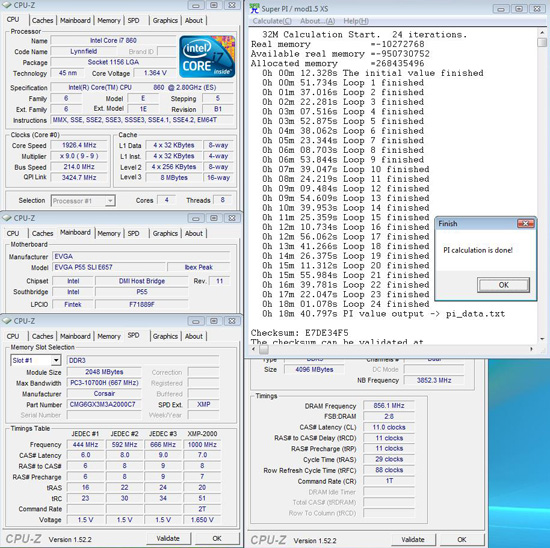Select Memory tab in the SPD CPU-Z window
The height and width of the screenshot is (548, 550).
[x=109, y=336]
